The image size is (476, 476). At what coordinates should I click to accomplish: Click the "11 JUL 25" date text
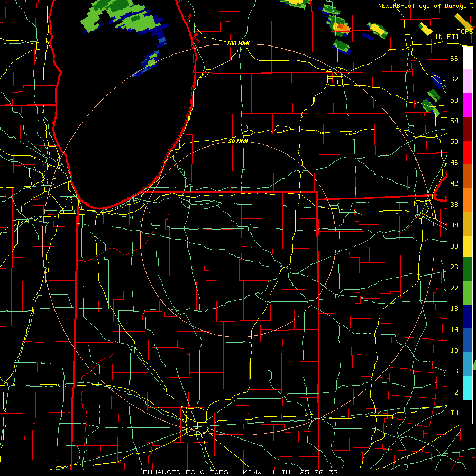289,472
